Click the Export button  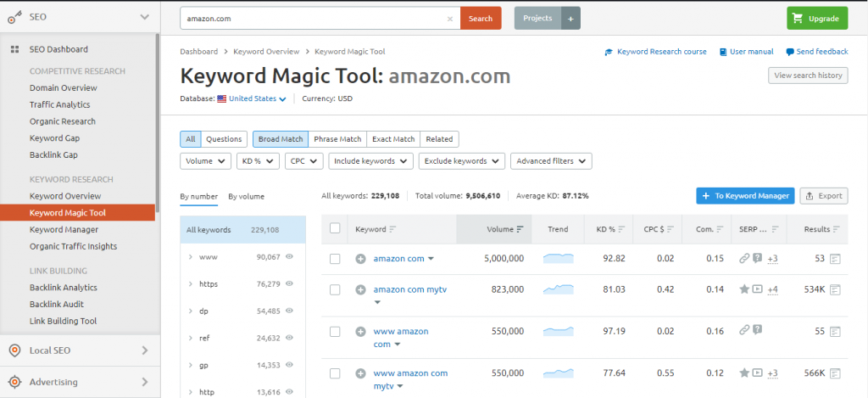pos(824,196)
